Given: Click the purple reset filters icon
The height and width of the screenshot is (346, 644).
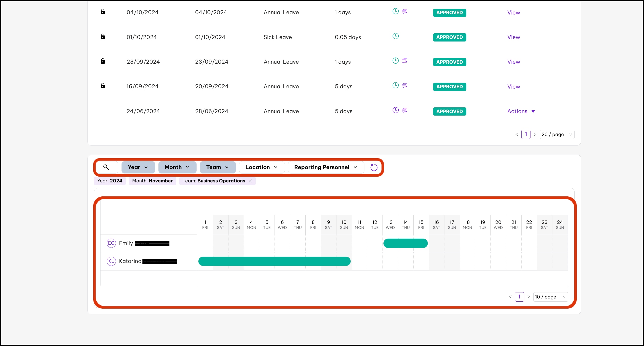Looking at the screenshot, I should point(374,167).
